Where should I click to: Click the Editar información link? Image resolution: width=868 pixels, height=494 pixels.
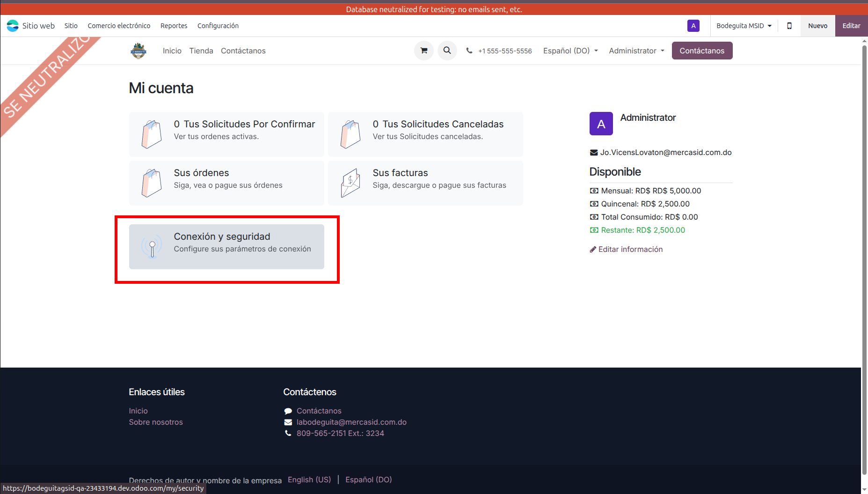point(630,249)
